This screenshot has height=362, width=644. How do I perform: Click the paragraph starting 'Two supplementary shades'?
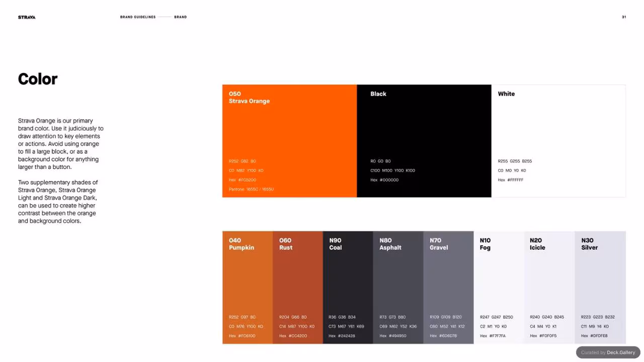click(x=58, y=202)
